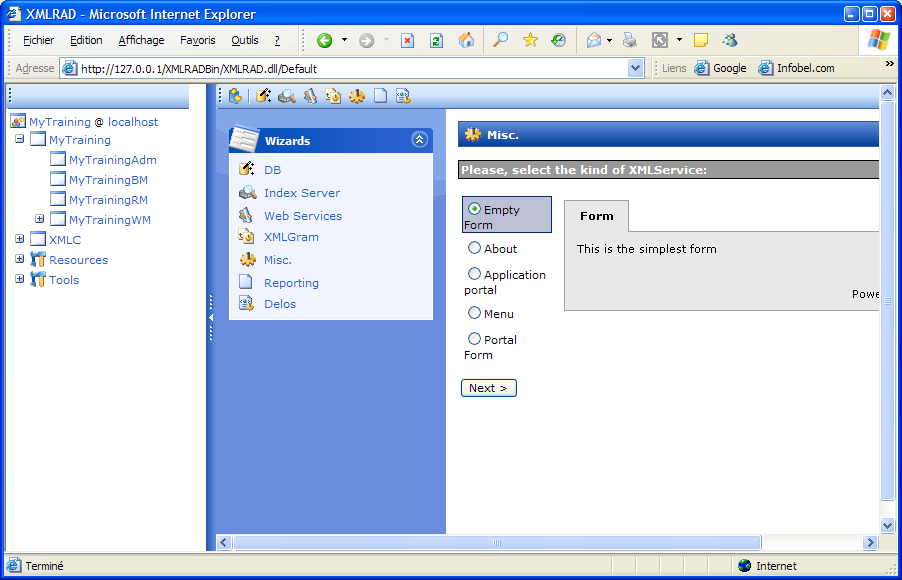Click the browser Home icon

[x=466, y=41]
